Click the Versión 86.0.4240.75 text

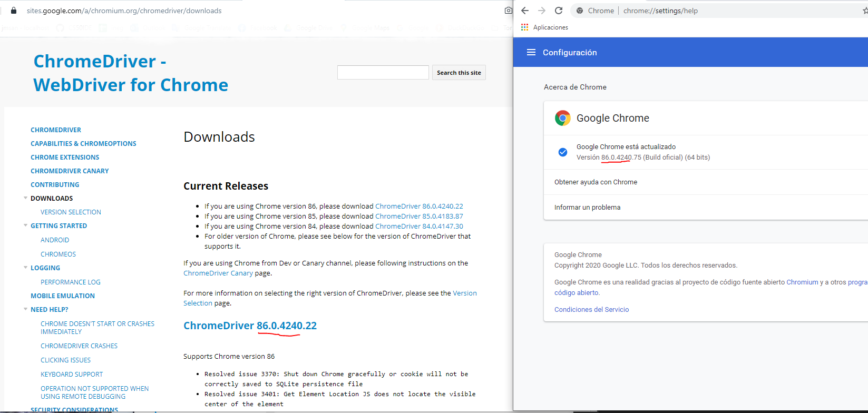click(609, 157)
